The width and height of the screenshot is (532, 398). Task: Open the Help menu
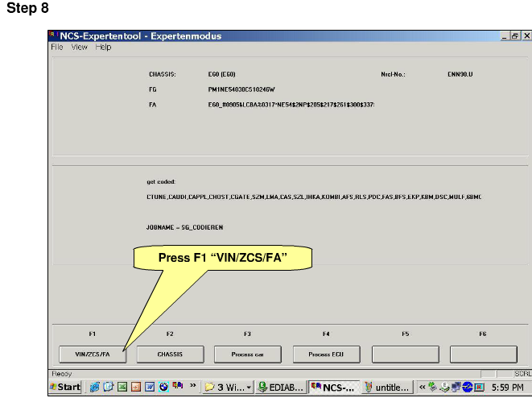pos(103,48)
